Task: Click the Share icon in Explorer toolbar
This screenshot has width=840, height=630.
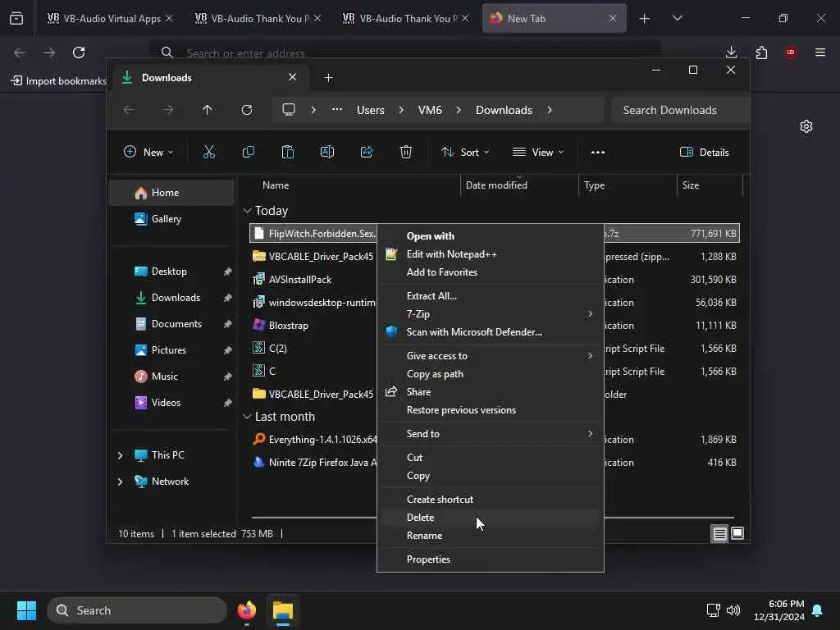Action: pyautogui.click(x=367, y=152)
